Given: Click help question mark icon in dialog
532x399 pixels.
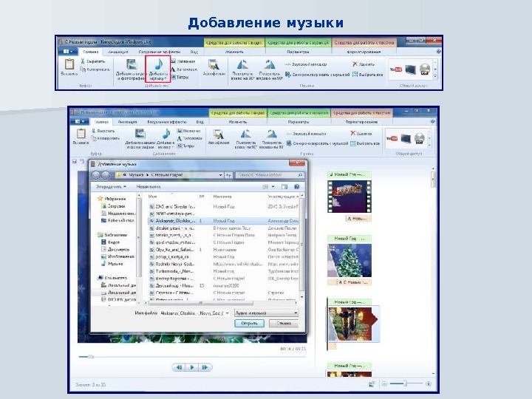Looking at the screenshot, I should coord(296,187).
